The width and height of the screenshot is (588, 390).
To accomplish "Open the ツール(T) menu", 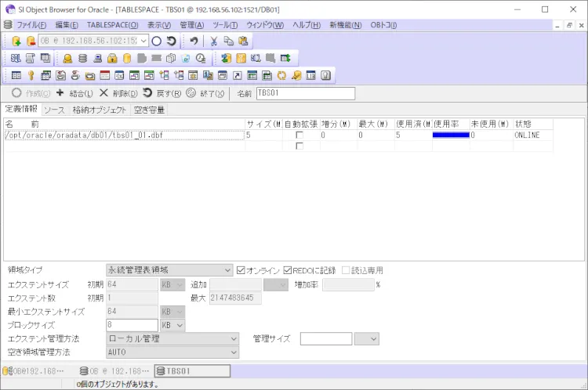I will tap(225, 25).
